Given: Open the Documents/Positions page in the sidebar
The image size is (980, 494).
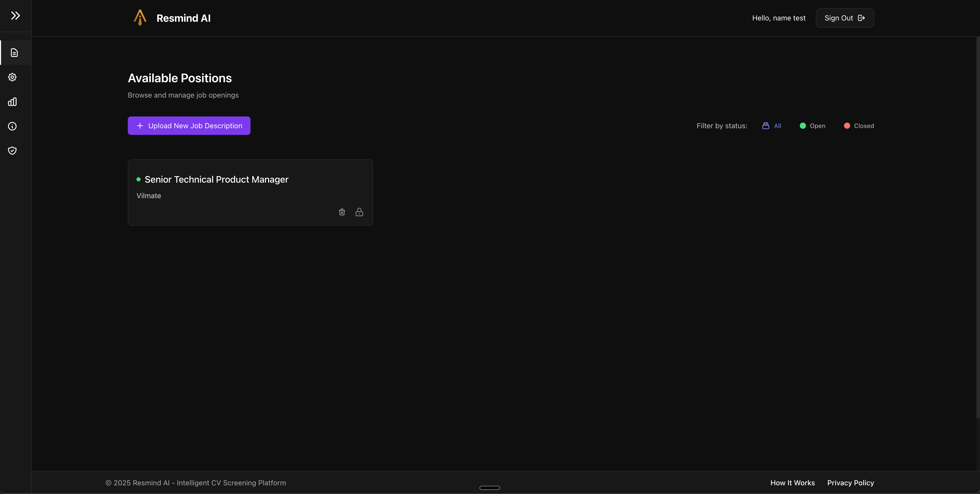Looking at the screenshot, I should pyautogui.click(x=14, y=52).
